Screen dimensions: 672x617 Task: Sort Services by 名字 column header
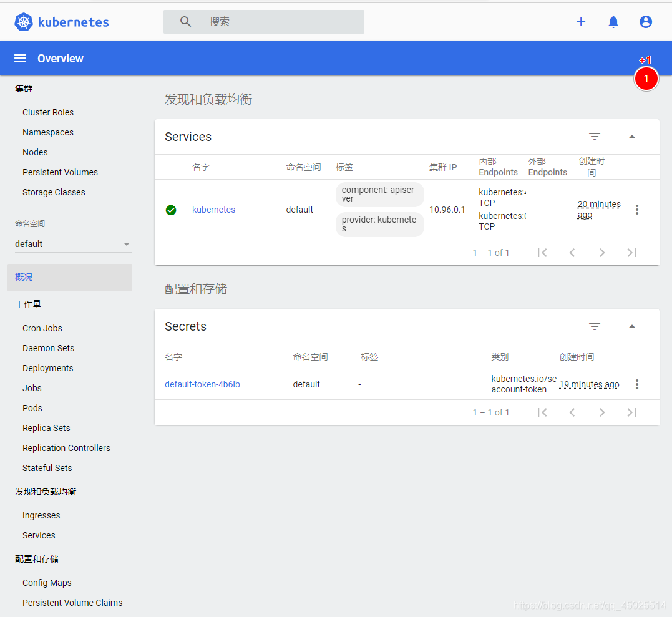(200, 167)
